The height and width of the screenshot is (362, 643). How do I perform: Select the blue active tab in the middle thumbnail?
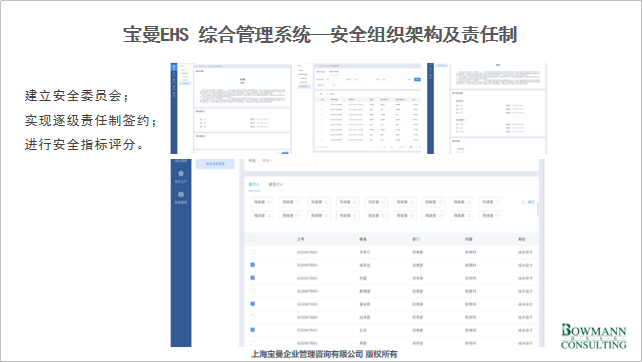pyautogui.click(x=334, y=72)
